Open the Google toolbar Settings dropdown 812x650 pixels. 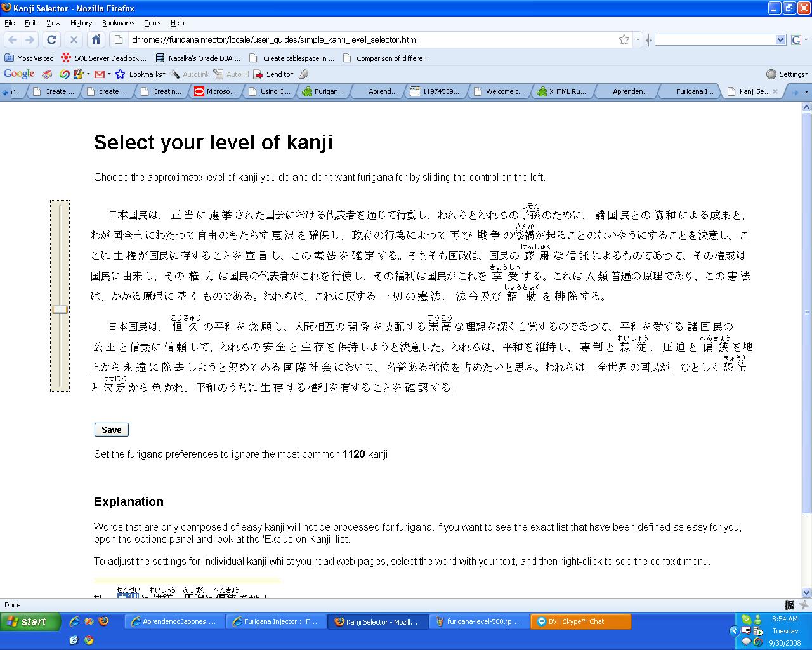click(787, 74)
